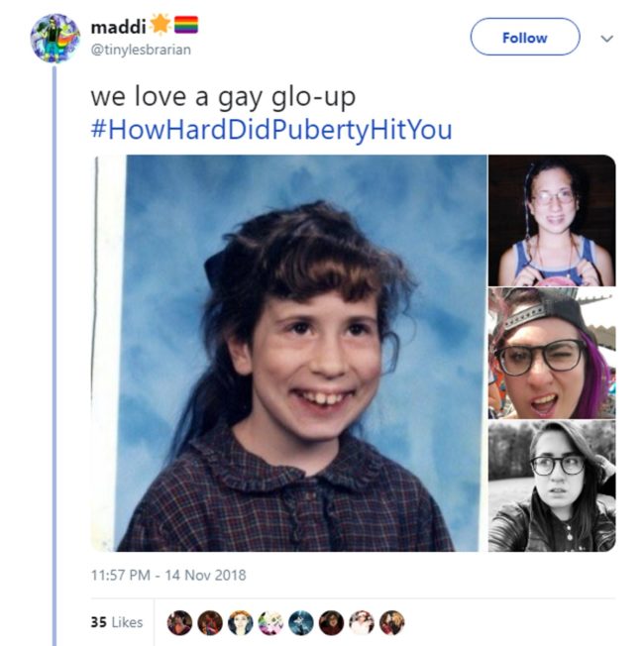The width and height of the screenshot is (644, 646).
Task: Open the large school portrait photo
Action: coord(289,353)
